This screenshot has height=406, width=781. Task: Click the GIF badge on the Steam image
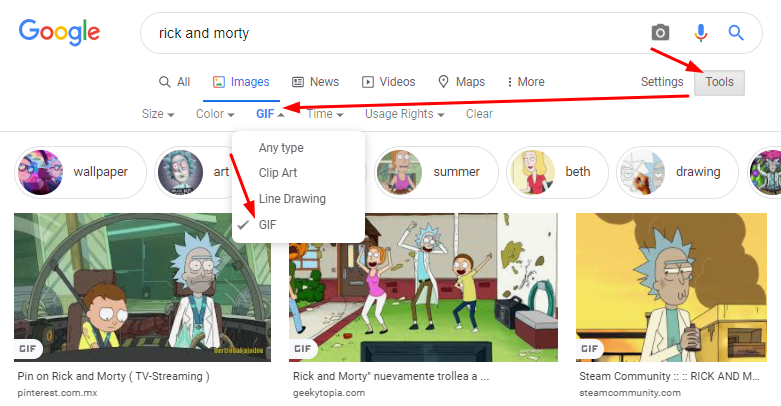click(x=590, y=349)
